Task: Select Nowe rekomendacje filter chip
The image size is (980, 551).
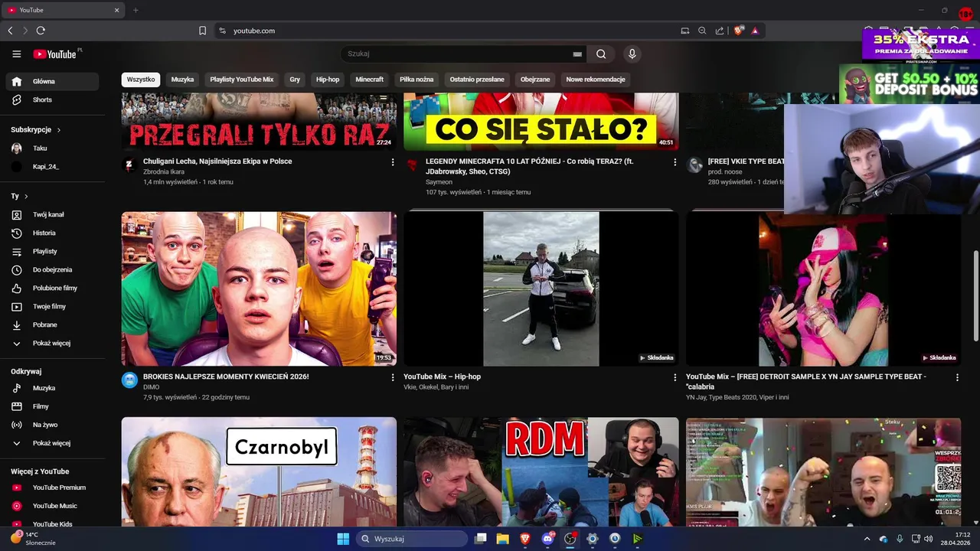Action: click(596, 80)
